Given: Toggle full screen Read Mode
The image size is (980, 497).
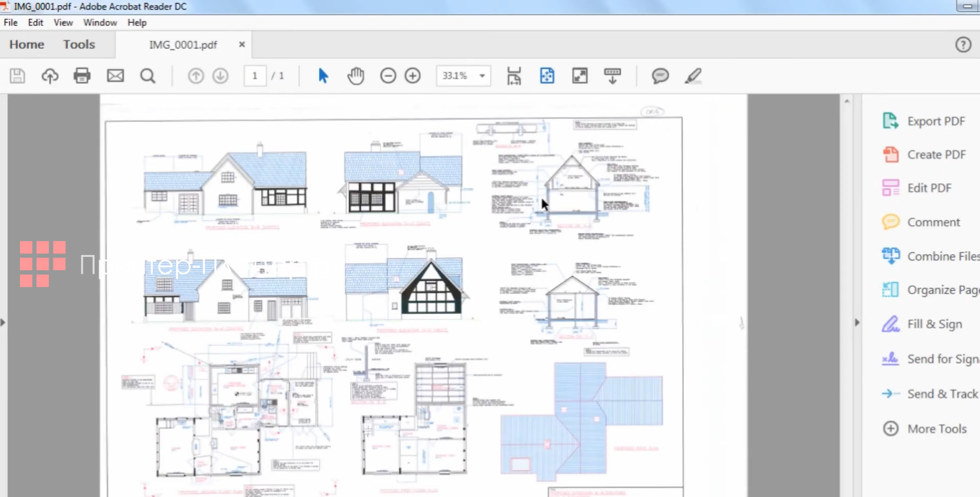Looking at the screenshot, I should pos(580,76).
